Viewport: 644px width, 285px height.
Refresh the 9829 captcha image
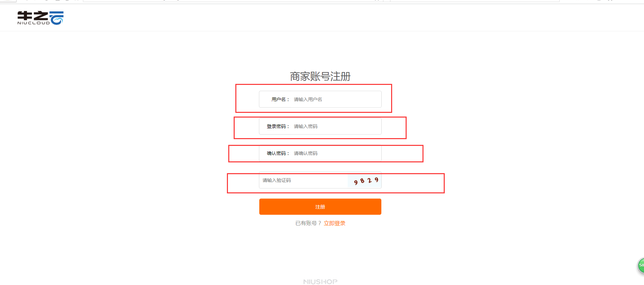pyautogui.click(x=364, y=181)
